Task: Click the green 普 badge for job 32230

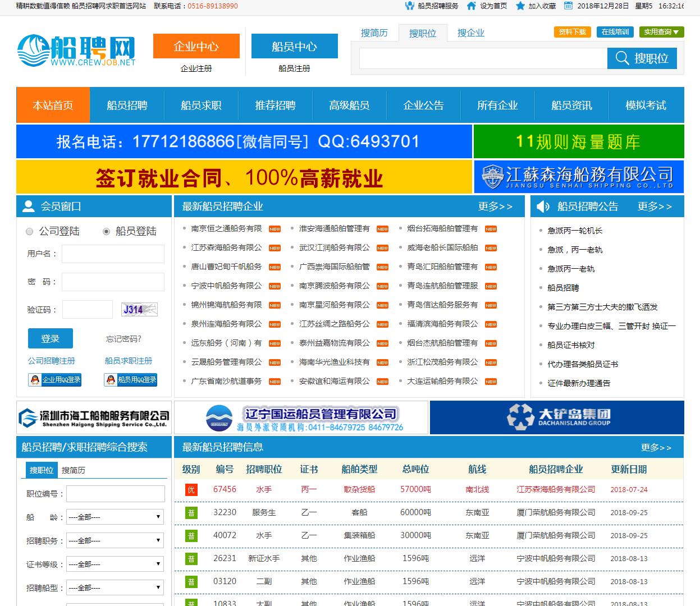Action: point(191,513)
